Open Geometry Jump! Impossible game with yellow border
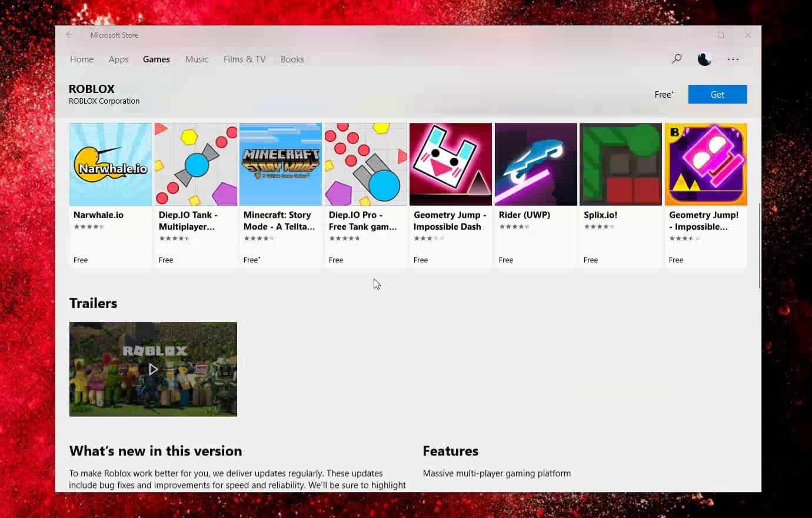This screenshot has height=518, width=812. 705,164
